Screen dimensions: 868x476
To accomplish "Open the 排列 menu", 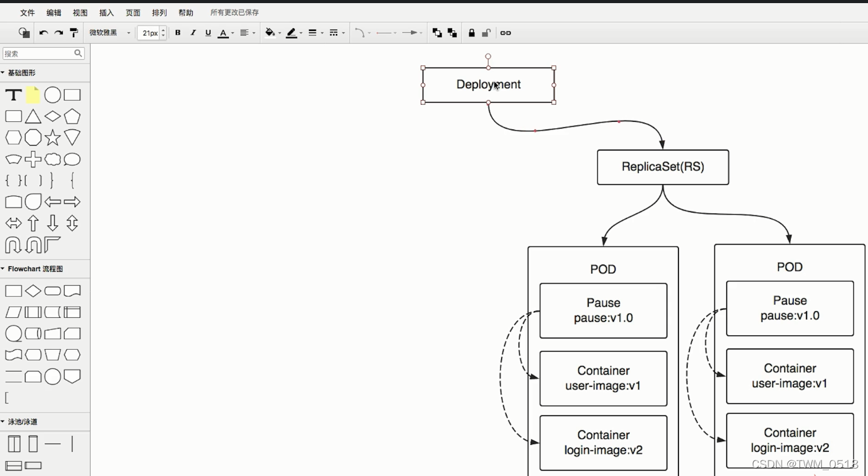I will (160, 12).
